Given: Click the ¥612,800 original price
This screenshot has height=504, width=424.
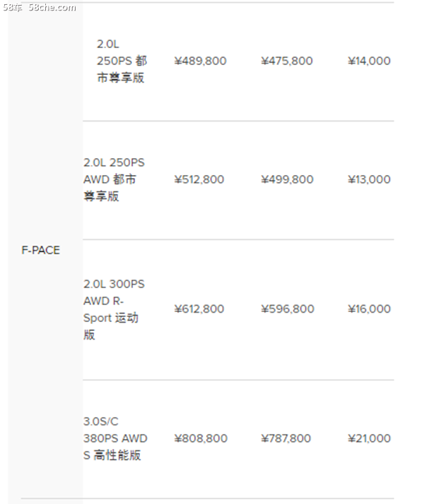Looking at the screenshot, I should coord(199,309).
